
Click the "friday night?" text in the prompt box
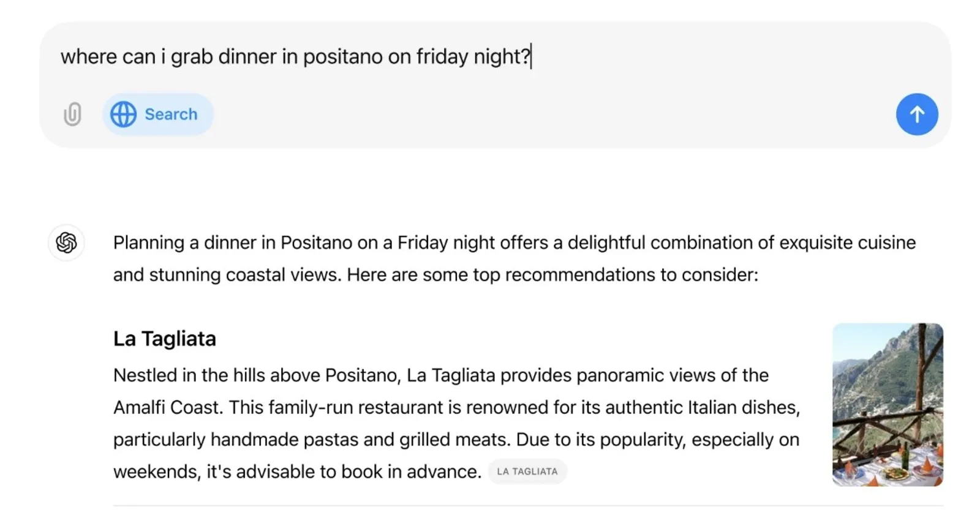tap(473, 56)
